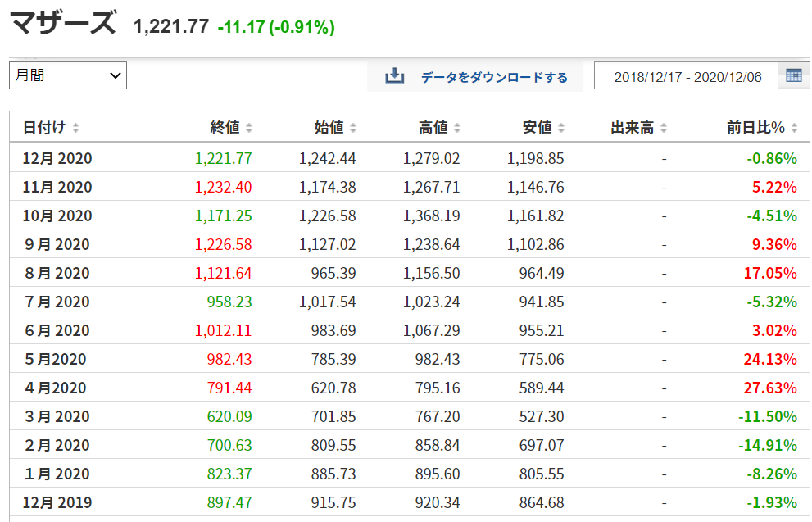Click change percent 5.22%
Viewport: 812px width, 522px height.
click(x=774, y=187)
